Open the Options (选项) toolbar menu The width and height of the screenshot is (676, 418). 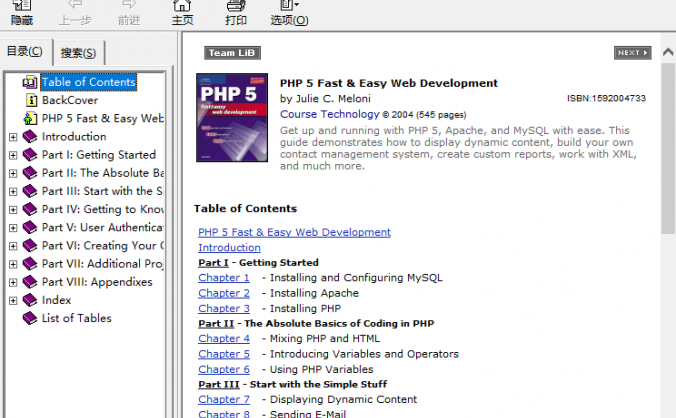(x=289, y=13)
